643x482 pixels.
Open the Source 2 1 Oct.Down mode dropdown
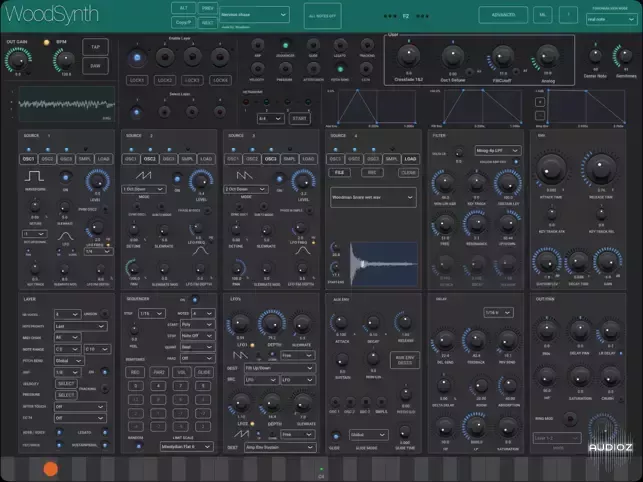tap(144, 189)
